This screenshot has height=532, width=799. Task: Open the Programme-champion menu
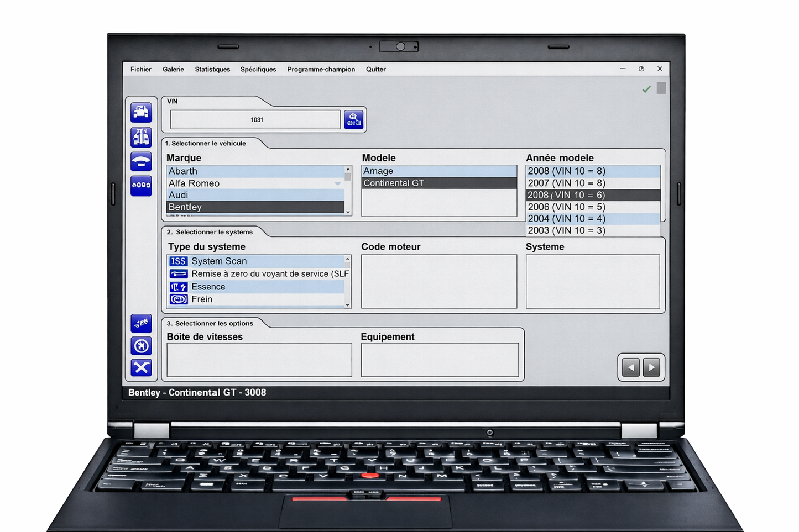321,69
